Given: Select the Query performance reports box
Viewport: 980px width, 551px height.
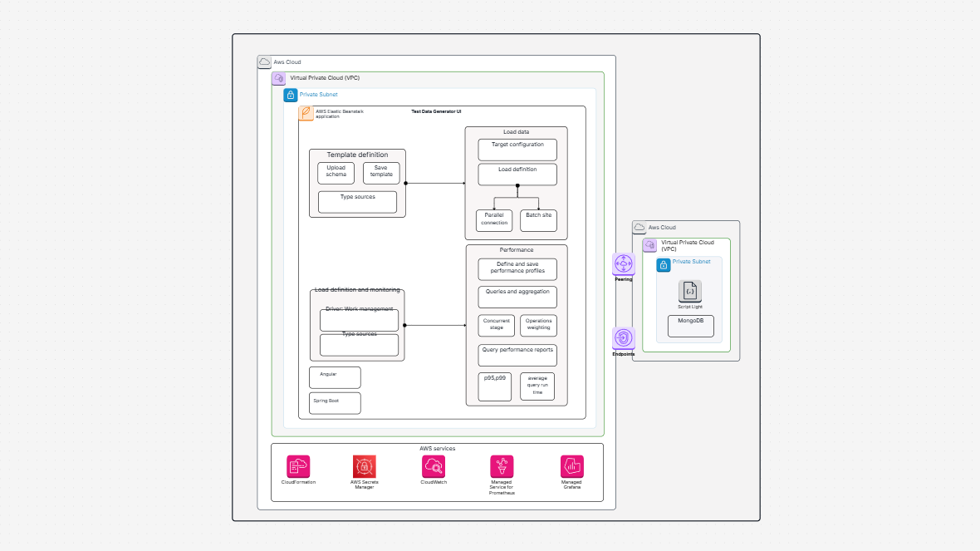Looking at the screenshot, I should (517, 355).
